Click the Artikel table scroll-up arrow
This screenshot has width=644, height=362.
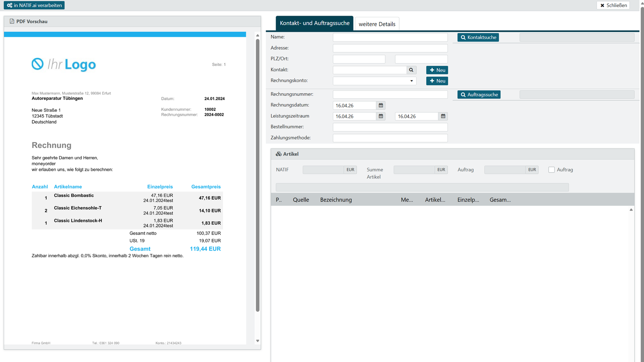631,210
